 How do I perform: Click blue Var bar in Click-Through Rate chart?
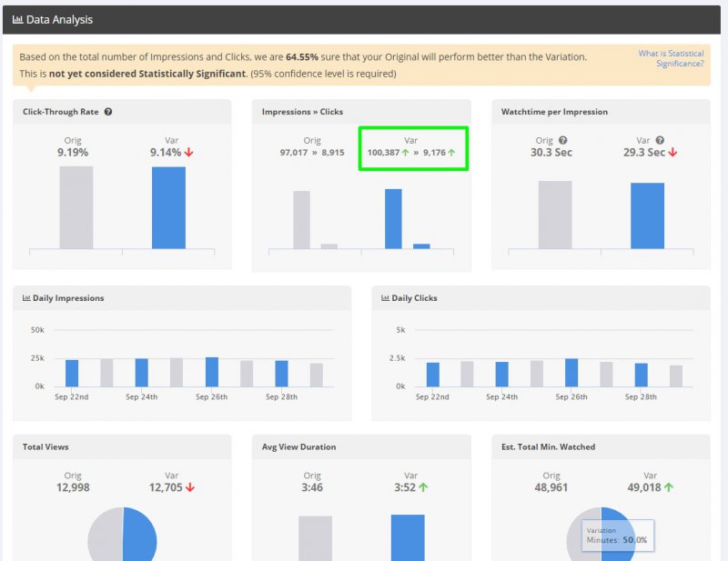coord(168,207)
